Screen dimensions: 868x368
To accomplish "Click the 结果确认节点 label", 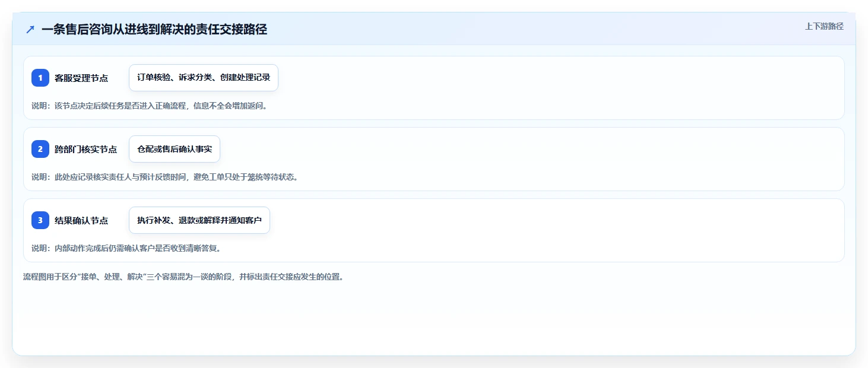I will tap(81, 220).
